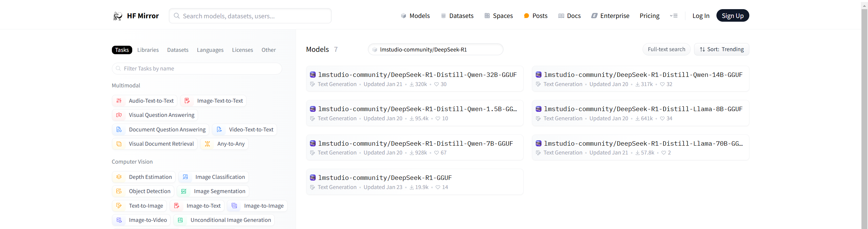Click the '928k' download count
Screen dimensions: 868x229
click(421, 153)
